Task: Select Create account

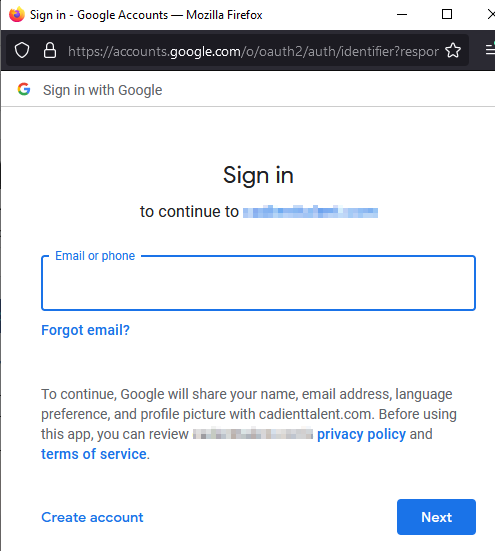Action: [x=92, y=517]
